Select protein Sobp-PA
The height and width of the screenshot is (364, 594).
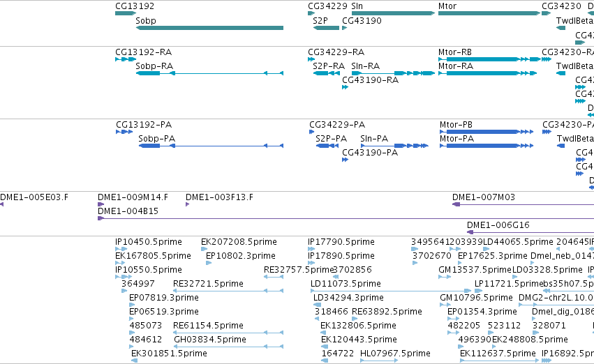coord(157,139)
